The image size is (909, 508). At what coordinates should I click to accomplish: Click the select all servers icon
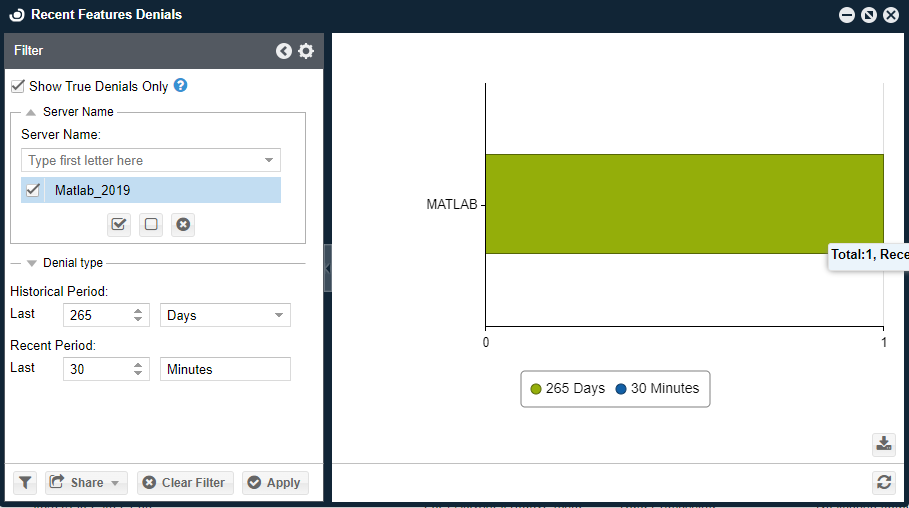tap(119, 224)
